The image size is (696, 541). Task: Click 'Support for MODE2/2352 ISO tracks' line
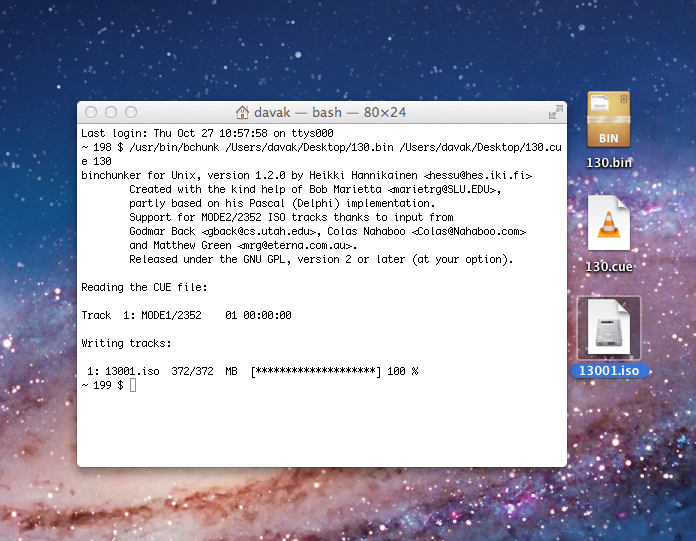point(291,217)
